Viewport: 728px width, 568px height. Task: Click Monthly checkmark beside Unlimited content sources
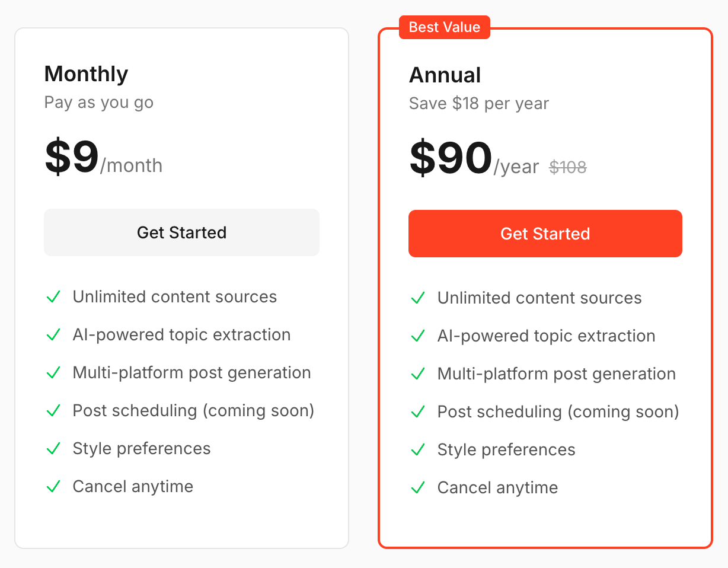tap(53, 296)
